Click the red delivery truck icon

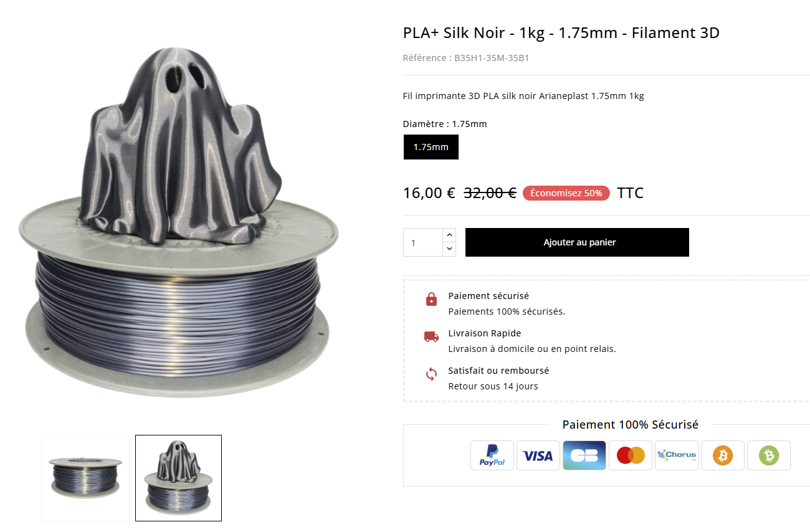coord(431,336)
